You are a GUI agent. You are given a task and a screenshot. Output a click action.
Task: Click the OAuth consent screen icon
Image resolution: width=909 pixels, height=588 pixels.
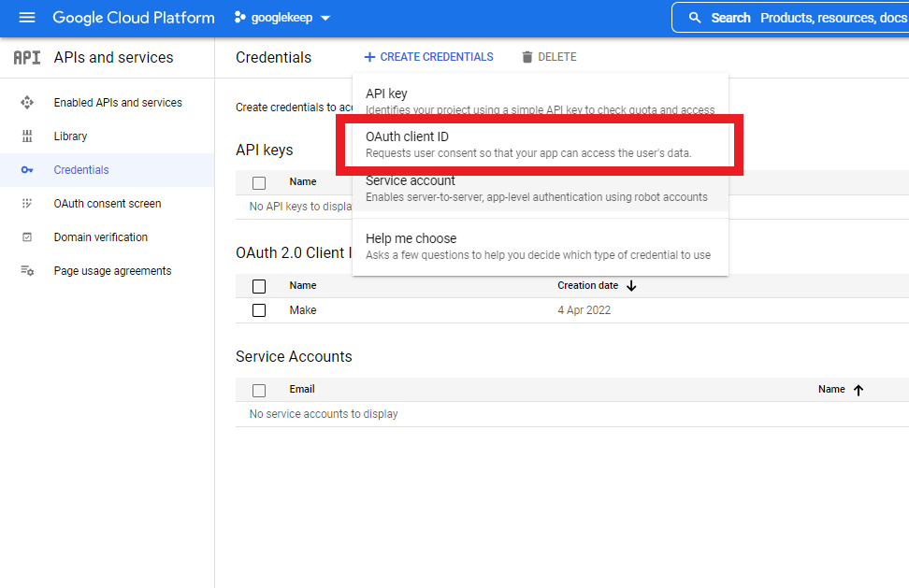[x=27, y=204]
